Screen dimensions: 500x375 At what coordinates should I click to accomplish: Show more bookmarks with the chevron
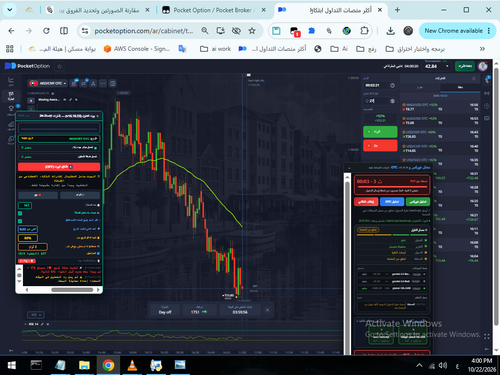click(x=482, y=49)
